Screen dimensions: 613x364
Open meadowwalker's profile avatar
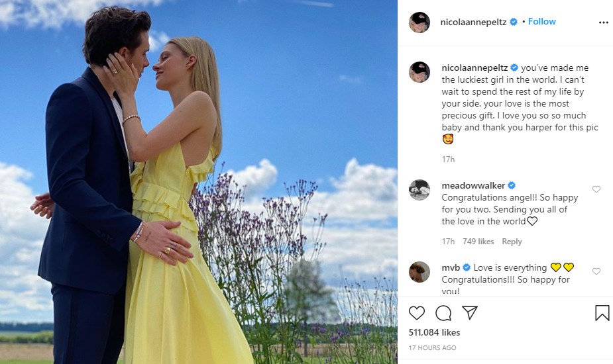[x=419, y=190]
